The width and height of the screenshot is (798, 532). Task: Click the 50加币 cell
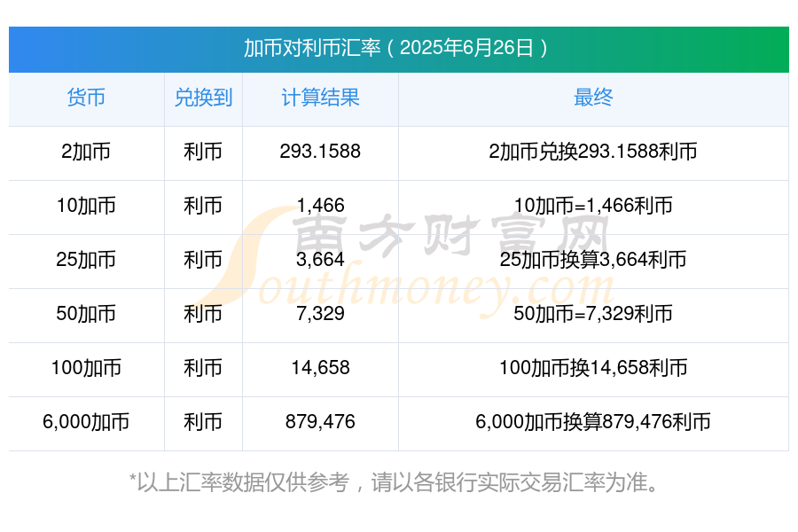(x=86, y=314)
